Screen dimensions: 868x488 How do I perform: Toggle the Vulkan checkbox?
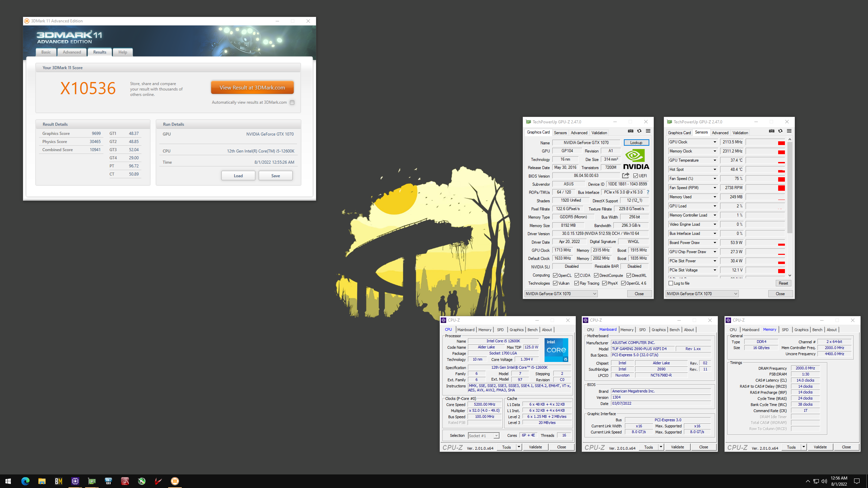click(555, 283)
